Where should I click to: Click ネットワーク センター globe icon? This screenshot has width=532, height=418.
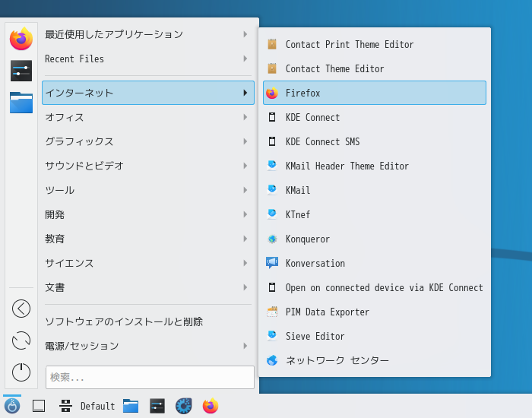tap(272, 360)
